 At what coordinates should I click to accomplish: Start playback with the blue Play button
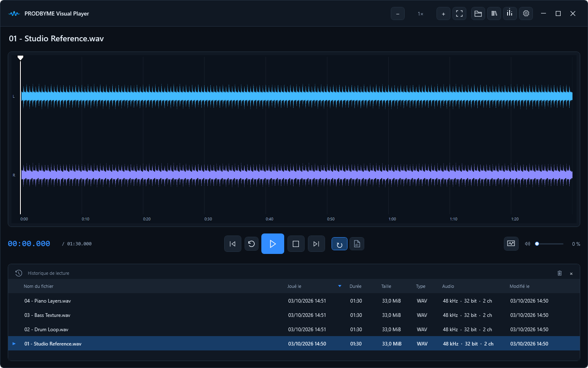point(273,244)
